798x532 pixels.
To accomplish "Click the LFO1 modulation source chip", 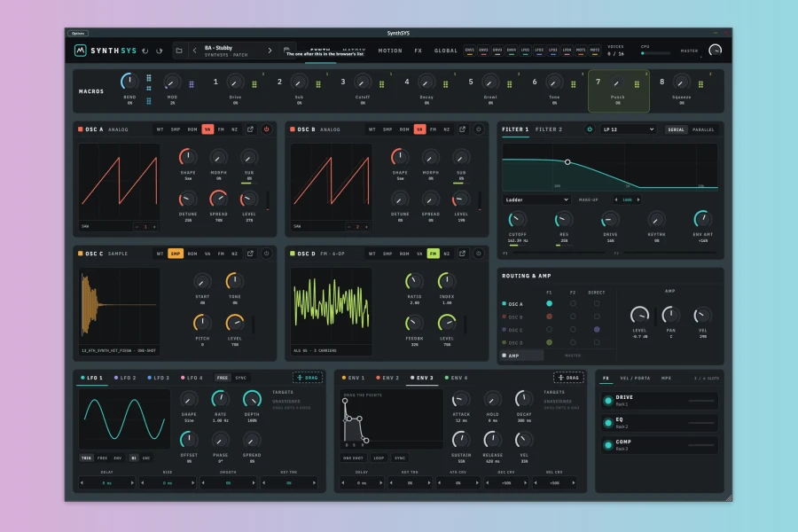I will point(525,51).
